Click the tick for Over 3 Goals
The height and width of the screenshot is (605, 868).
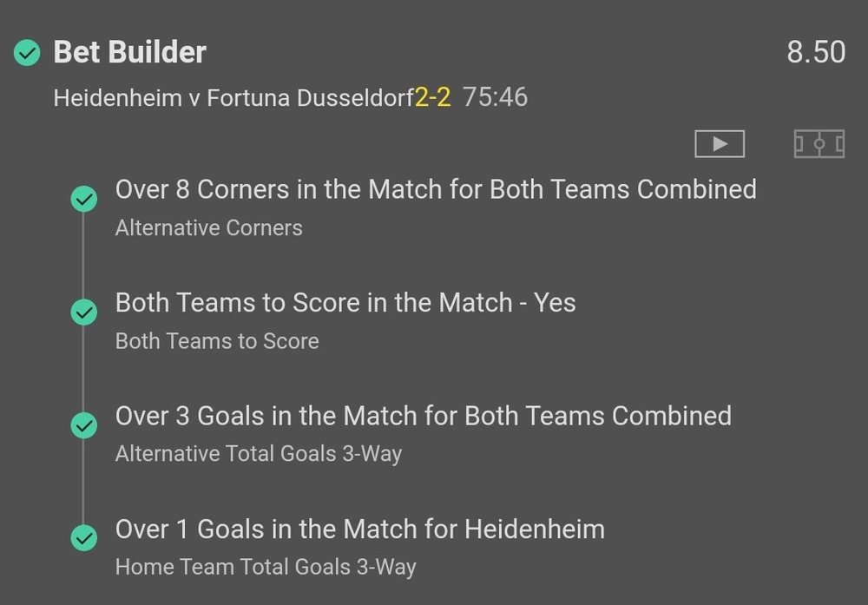coord(84,425)
